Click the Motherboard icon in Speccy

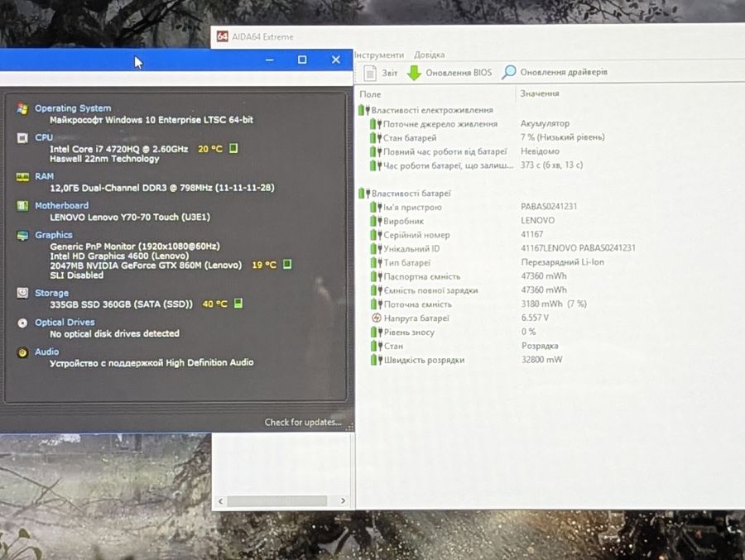(x=22, y=206)
